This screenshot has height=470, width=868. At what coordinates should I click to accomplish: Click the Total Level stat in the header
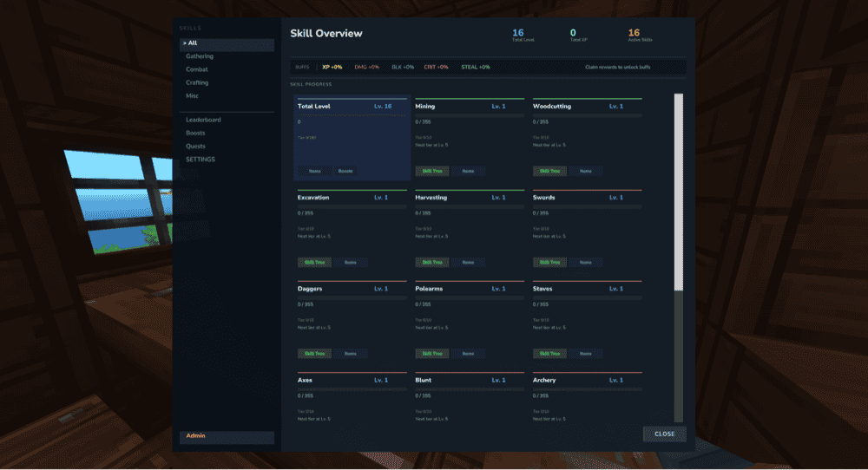pos(523,36)
